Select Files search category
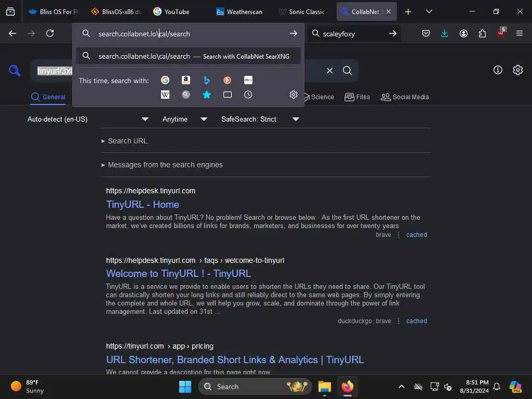 pos(357,97)
